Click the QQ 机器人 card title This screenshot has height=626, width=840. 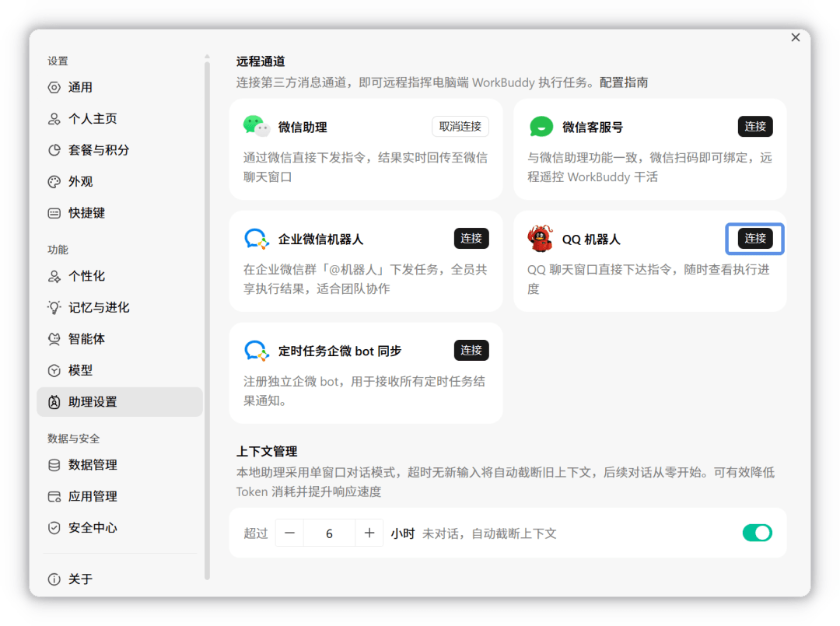(x=591, y=240)
